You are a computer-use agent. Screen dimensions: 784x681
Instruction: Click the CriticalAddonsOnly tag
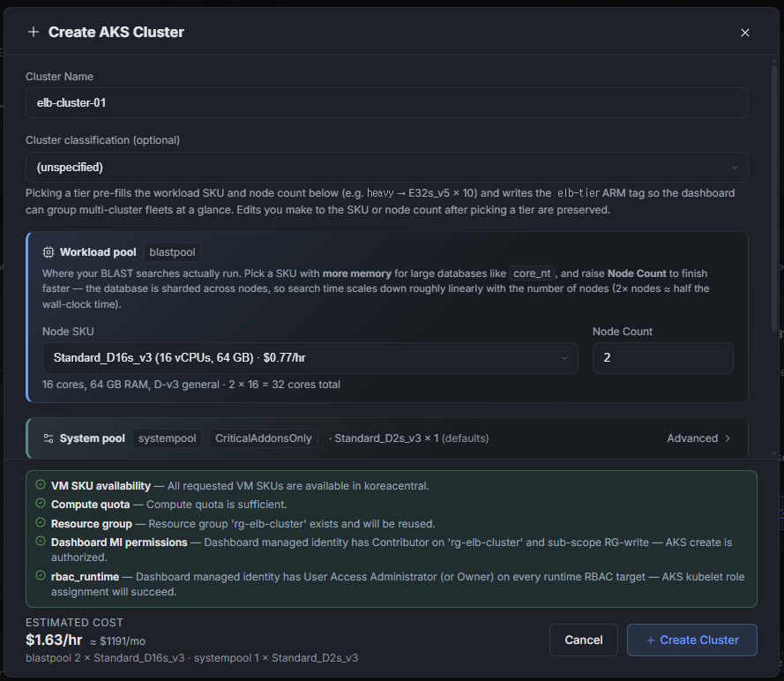pos(264,438)
